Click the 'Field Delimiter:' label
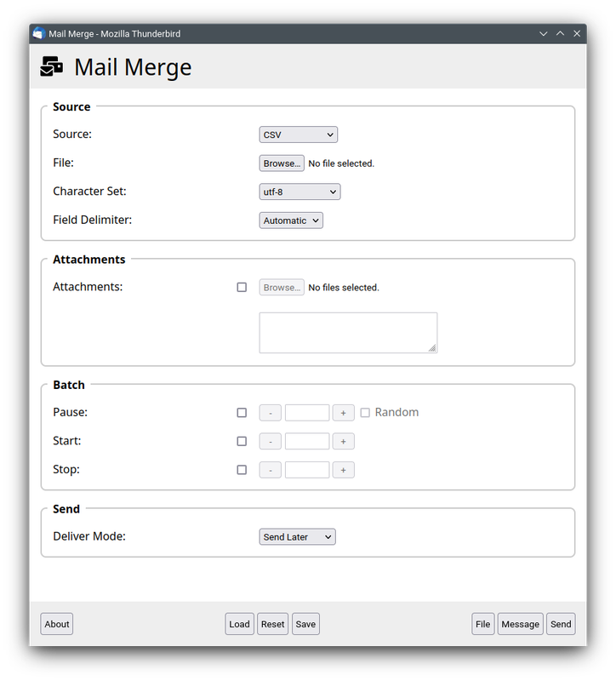The image size is (616, 681). 93,220
